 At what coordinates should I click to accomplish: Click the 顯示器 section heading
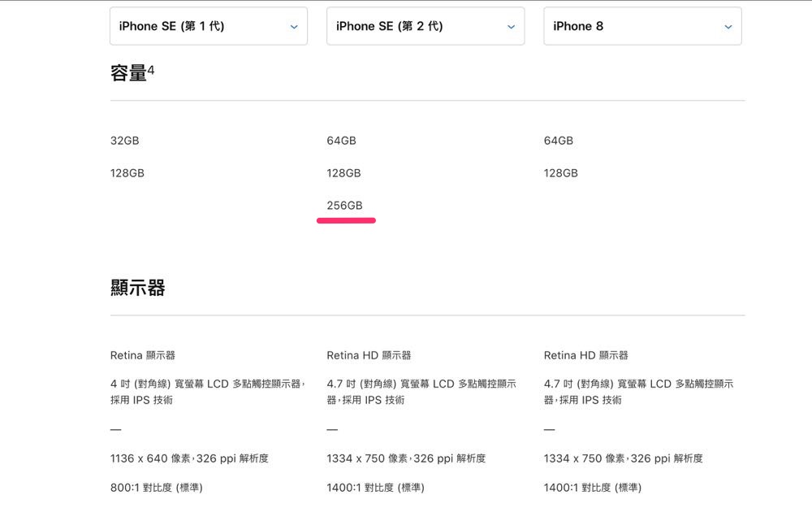click(x=138, y=288)
